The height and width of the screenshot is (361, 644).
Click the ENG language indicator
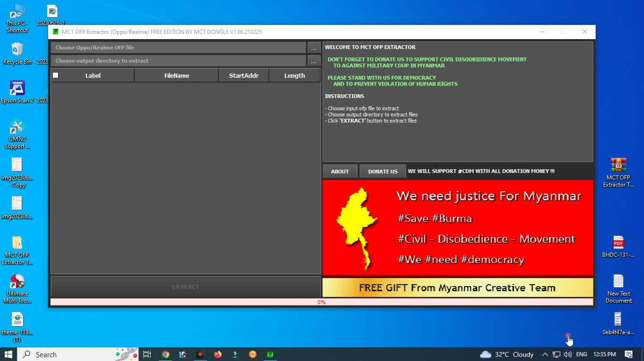coord(582,354)
